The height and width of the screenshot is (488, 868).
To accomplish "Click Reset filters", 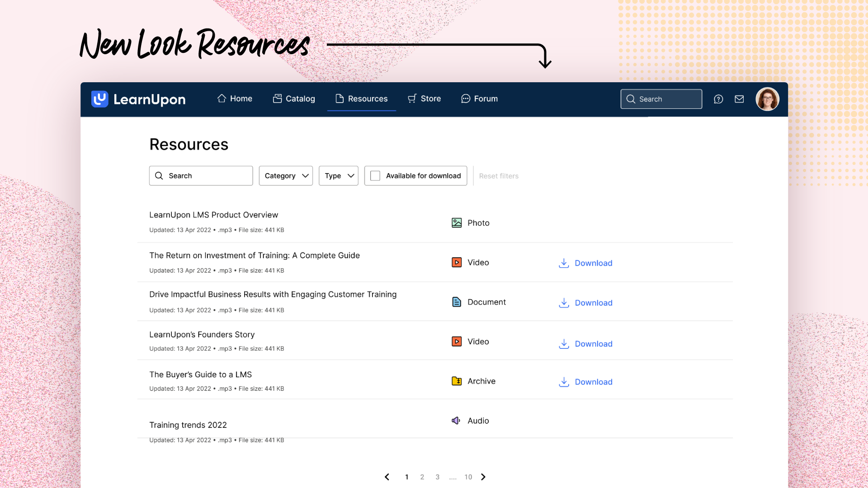I will 499,176.
